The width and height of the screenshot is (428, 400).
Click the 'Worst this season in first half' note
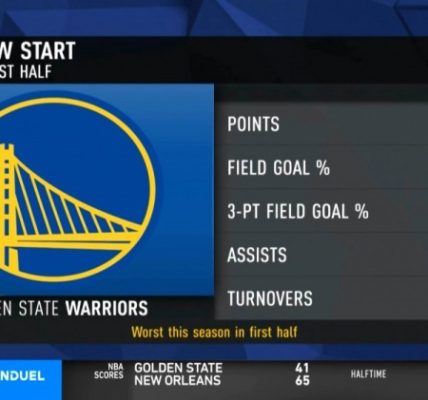coord(214,332)
